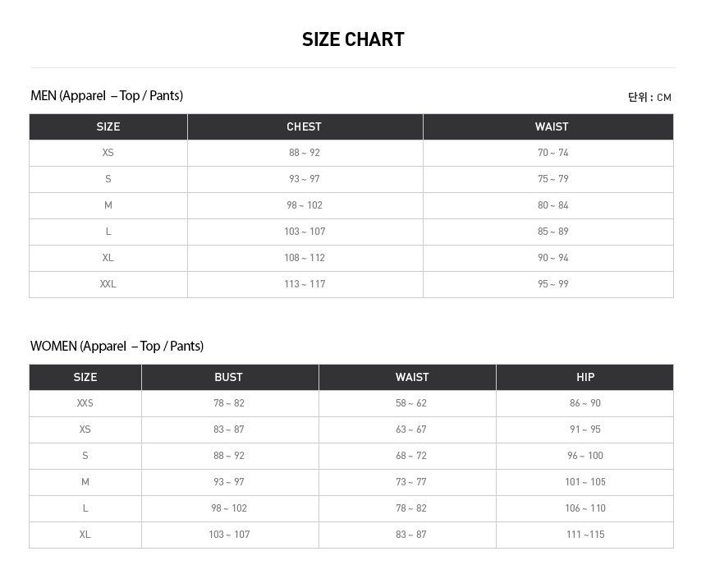Image resolution: width=706 pixels, height=588 pixels.
Task: Select women's waist value 73 ~ 77
Action: click(x=411, y=482)
